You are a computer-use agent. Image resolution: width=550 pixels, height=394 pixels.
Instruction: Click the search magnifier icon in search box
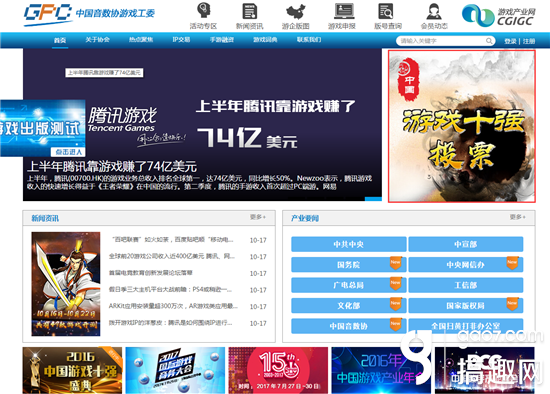(489, 41)
